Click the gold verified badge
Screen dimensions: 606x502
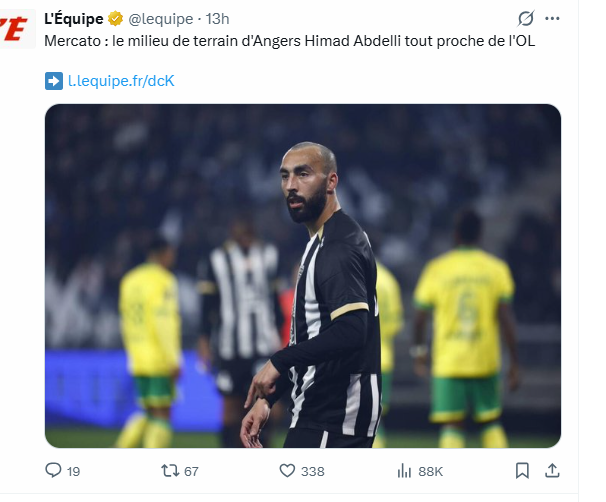116,19
